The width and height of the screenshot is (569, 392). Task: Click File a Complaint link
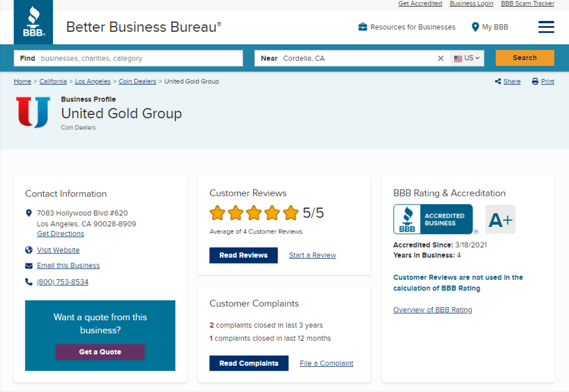(x=327, y=364)
